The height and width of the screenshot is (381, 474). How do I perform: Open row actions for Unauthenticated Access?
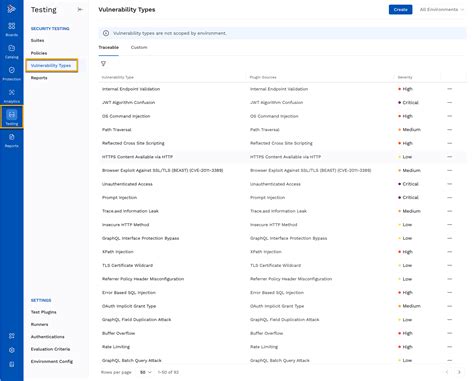tap(450, 184)
